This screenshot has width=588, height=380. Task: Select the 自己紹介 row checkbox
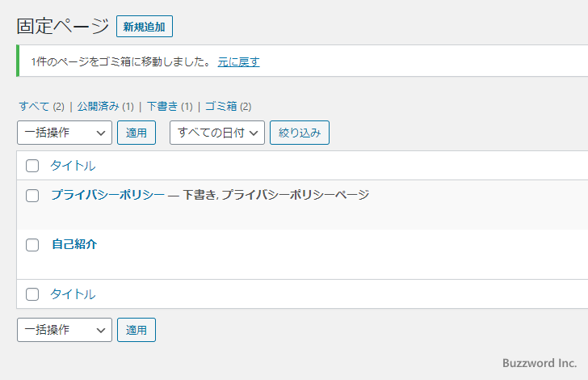[32, 244]
